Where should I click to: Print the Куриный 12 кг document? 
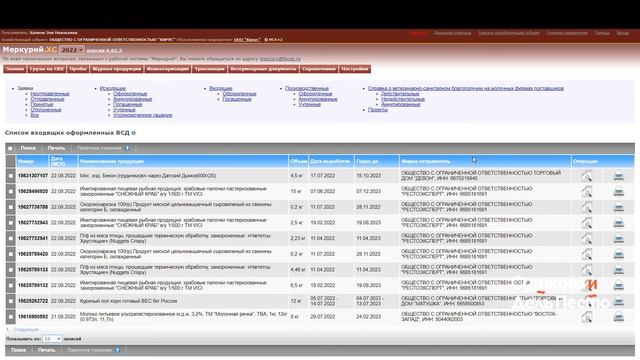618,301
